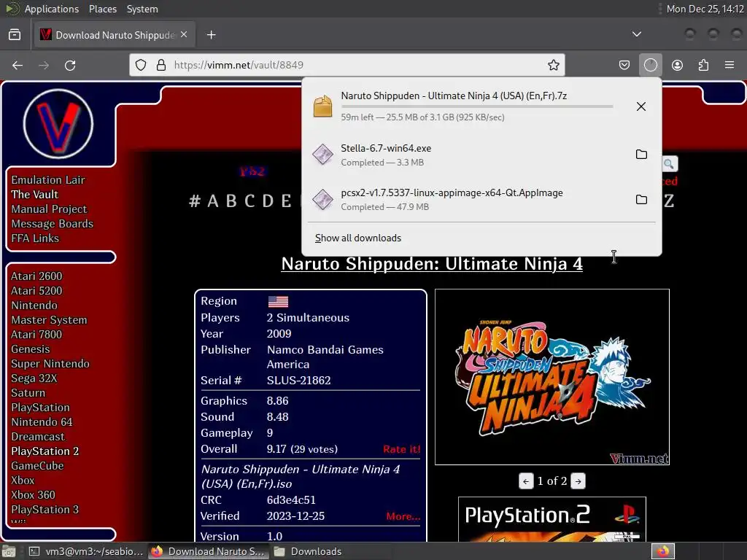Select Atari 5200 system
This screenshot has width=747, height=560.
coord(36,290)
